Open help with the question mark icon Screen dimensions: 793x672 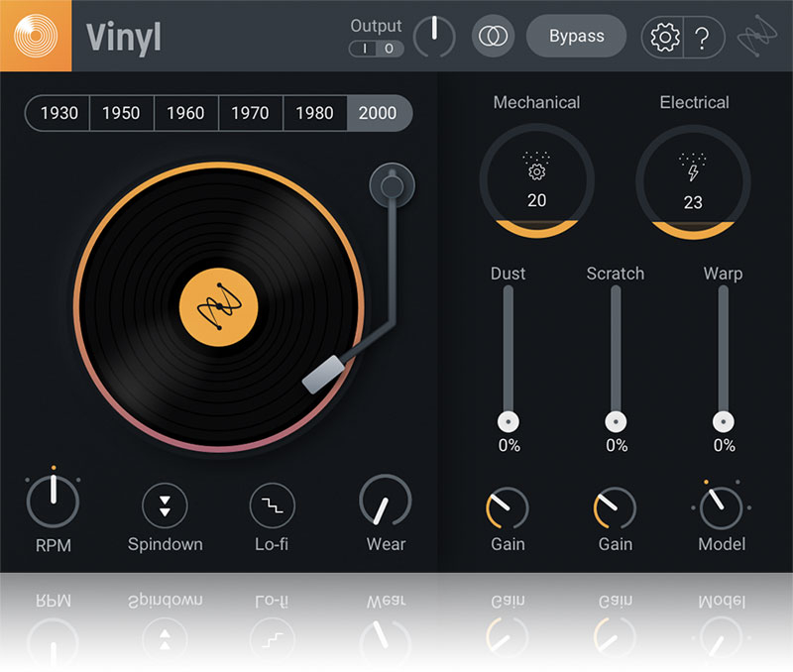coord(703,38)
